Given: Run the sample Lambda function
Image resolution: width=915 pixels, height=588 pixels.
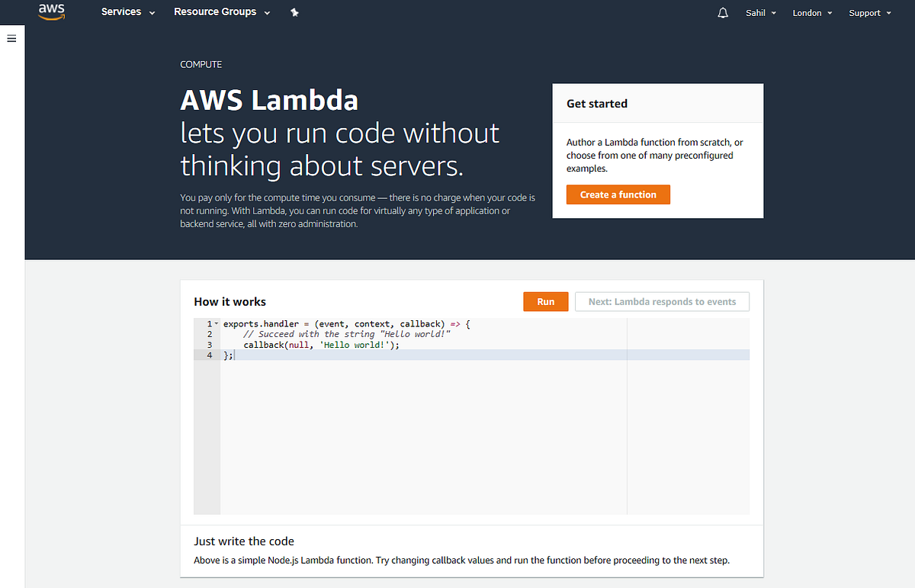Looking at the screenshot, I should point(546,302).
